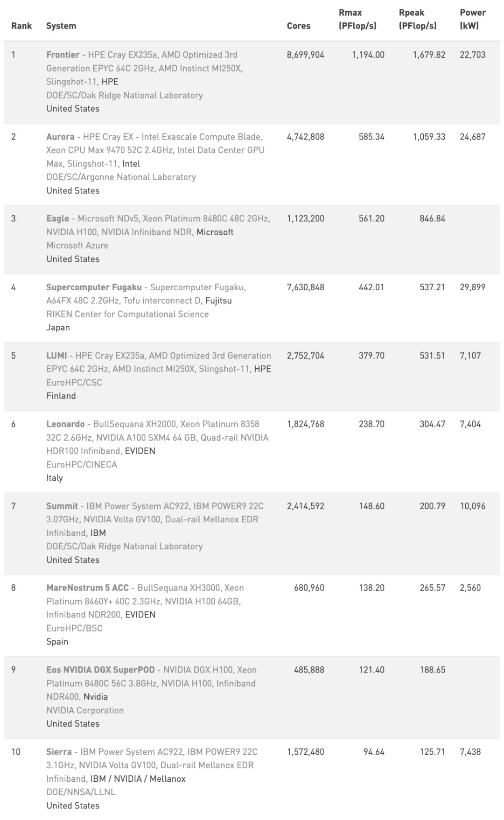
Task: Click the Rank column header
Action: click(21, 26)
